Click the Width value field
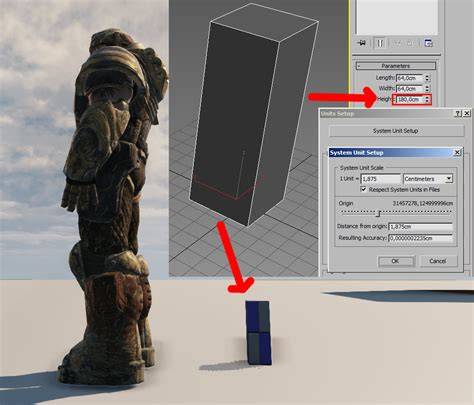This screenshot has height=405, width=474. (409, 89)
